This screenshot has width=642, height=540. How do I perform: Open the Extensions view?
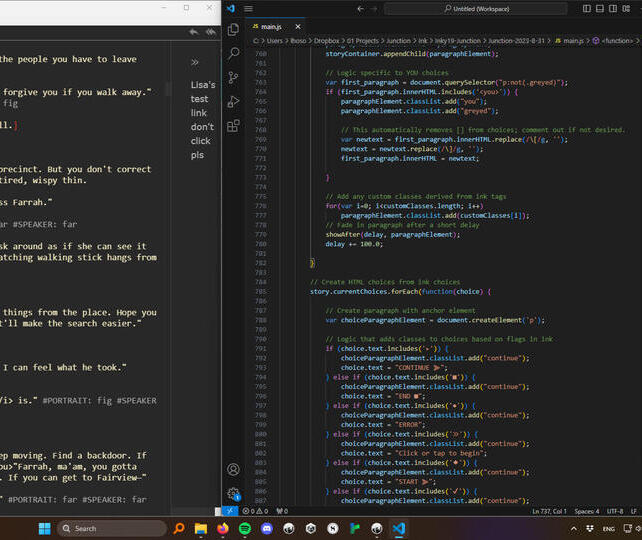coord(233,126)
